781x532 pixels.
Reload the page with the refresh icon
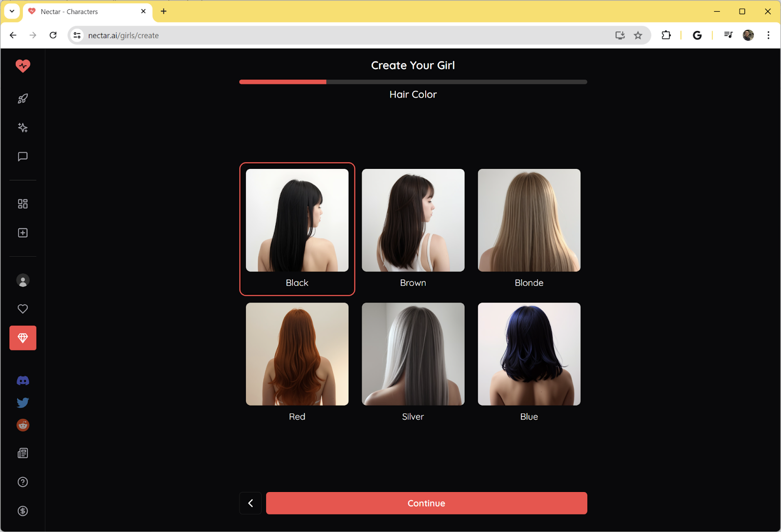(x=53, y=35)
